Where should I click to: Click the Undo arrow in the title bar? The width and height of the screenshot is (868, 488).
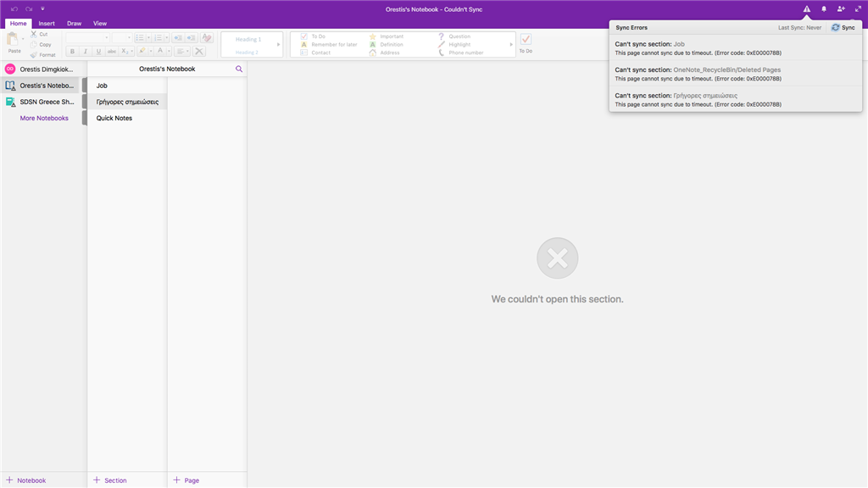[x=14, y=8]
